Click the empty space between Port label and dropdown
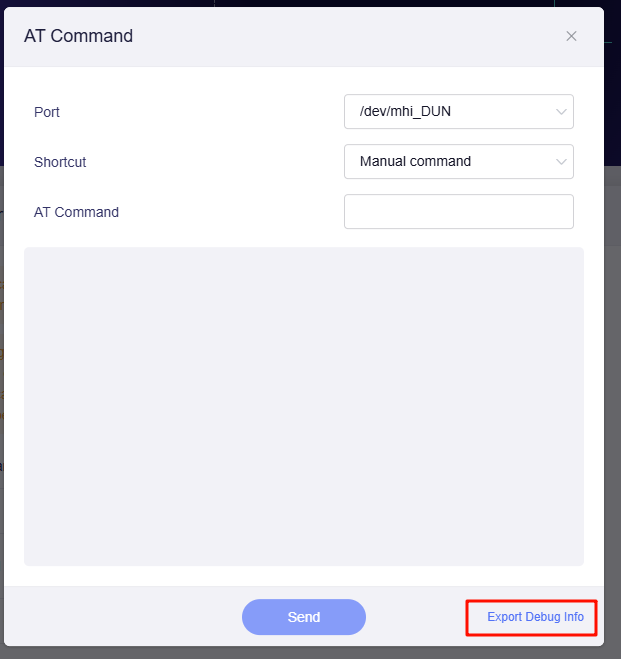Viewport: 621px width, 659px height. click(x=200, y=112)
